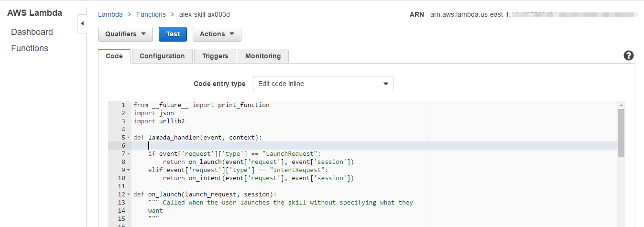The image size is (644, 227).
Task: Select the Code tab
Action: coord(114,56)
